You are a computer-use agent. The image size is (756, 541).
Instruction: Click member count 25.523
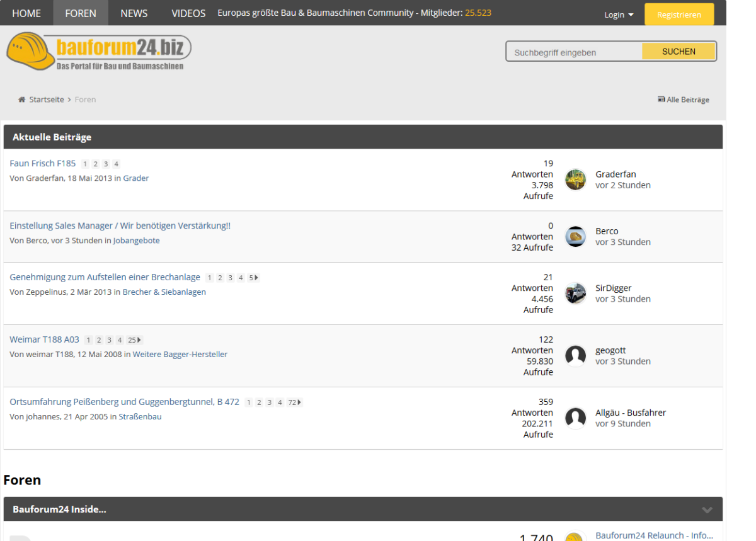tap(478, 13)
